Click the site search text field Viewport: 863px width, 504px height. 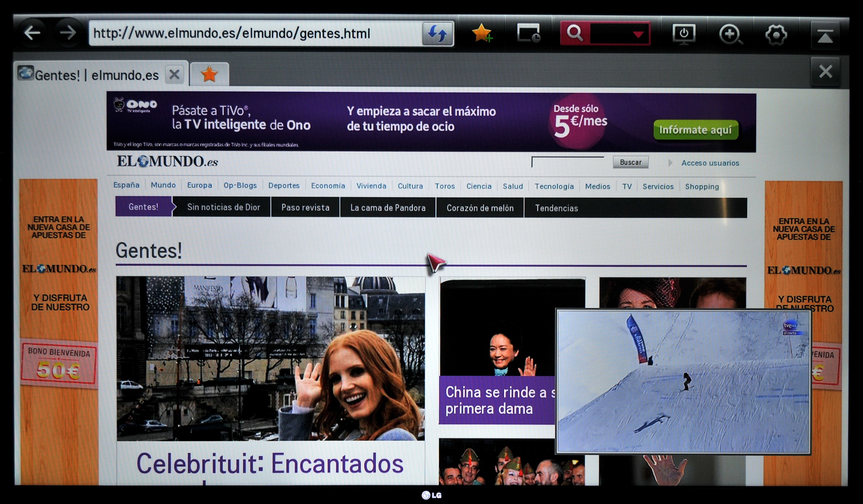(x=567, y=162)
